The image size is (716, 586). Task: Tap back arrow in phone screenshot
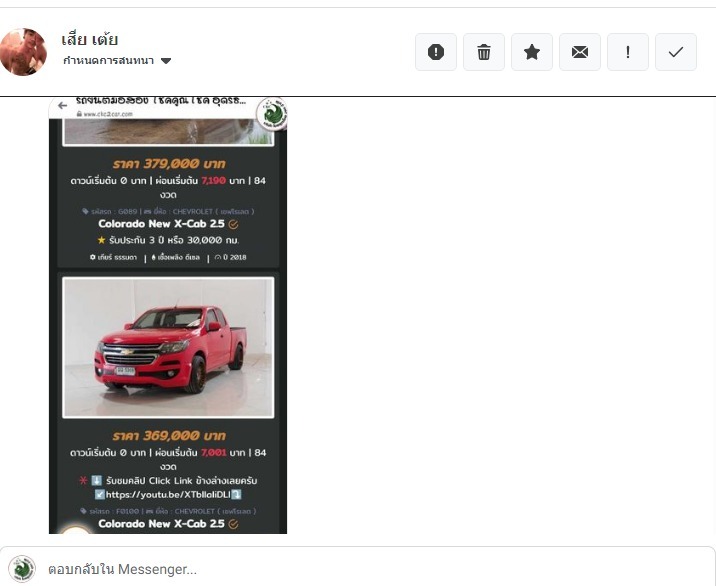[x=63, y=106]
